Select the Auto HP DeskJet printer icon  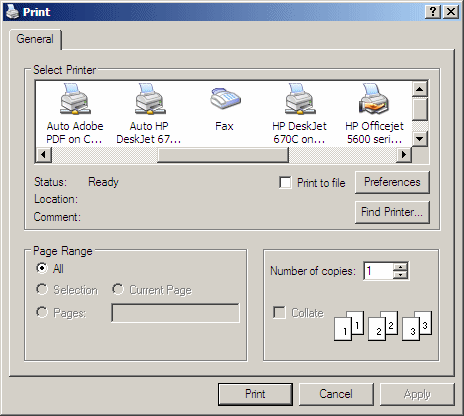click(150, 99)
